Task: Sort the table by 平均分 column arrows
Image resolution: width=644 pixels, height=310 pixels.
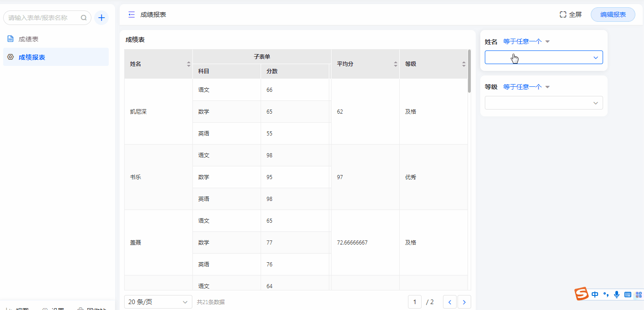Action: tap(395, 64)
